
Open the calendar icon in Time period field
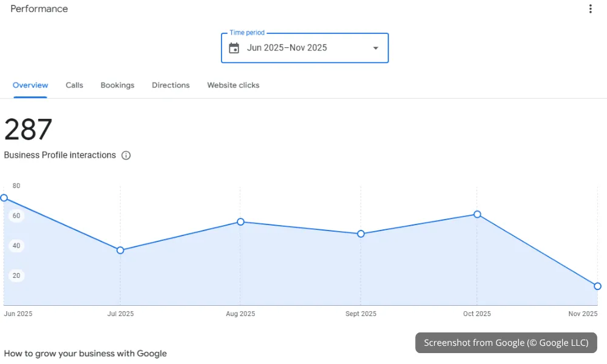point(234,47)
